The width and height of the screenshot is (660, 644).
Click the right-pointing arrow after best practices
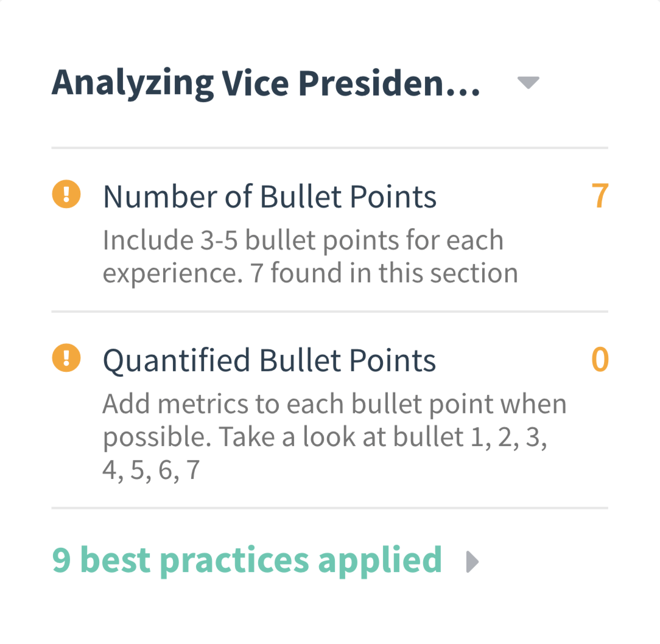[x=472, y=561]
